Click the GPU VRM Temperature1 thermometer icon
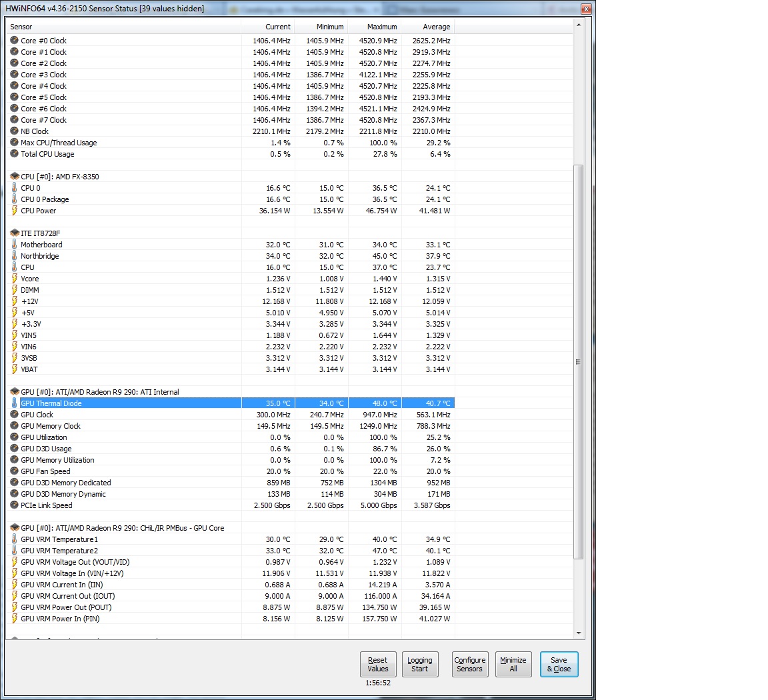This screenshot has width=768, height=700. pos(14,539)
